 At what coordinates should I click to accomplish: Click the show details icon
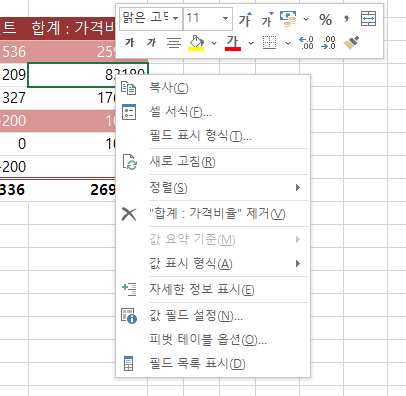pyautogui.click(x=129, y=289)
